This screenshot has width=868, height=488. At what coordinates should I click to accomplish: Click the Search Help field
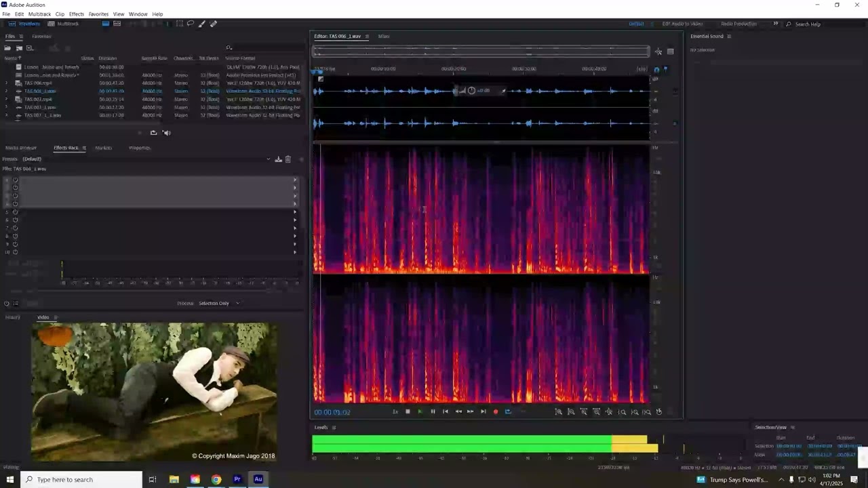coord(824,24)
